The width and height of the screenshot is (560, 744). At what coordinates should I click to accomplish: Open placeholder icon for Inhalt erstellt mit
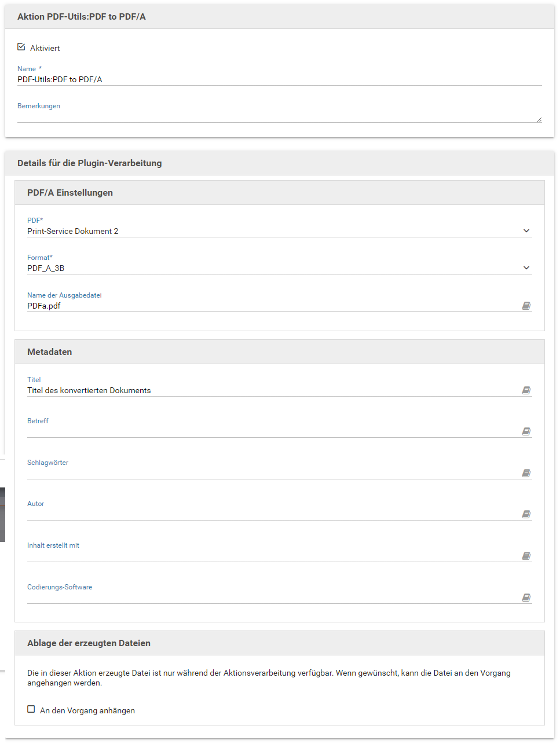526,556
